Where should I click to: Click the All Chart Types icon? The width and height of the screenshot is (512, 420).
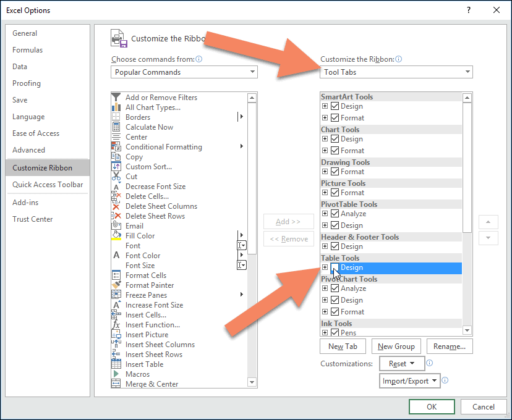[116, 107]
